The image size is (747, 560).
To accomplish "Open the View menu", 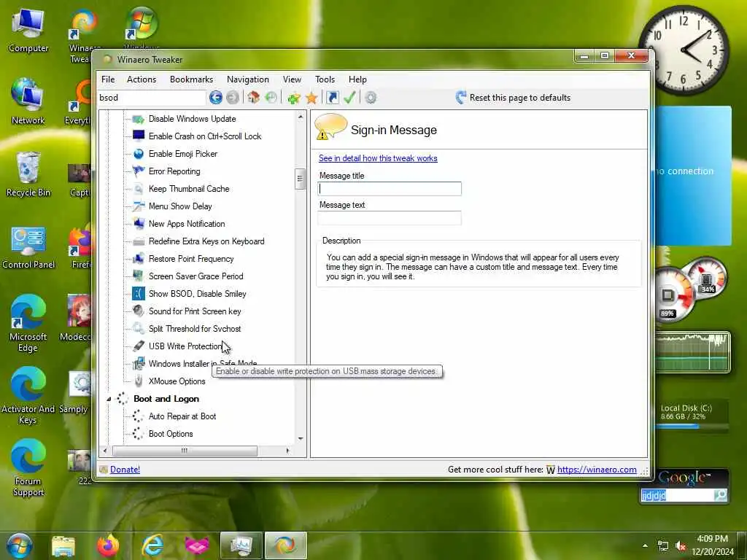I will 292,79.
